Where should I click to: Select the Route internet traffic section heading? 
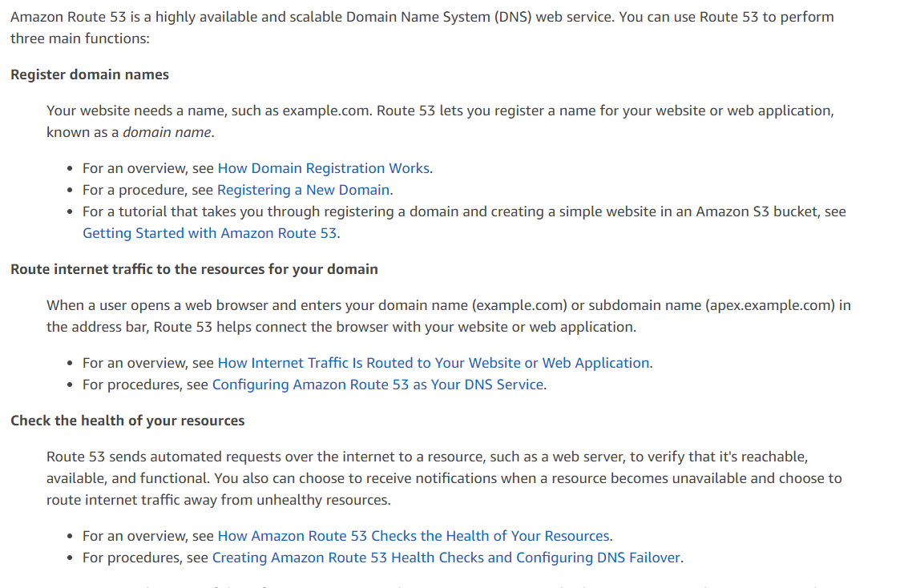click(x=194, y=270)
